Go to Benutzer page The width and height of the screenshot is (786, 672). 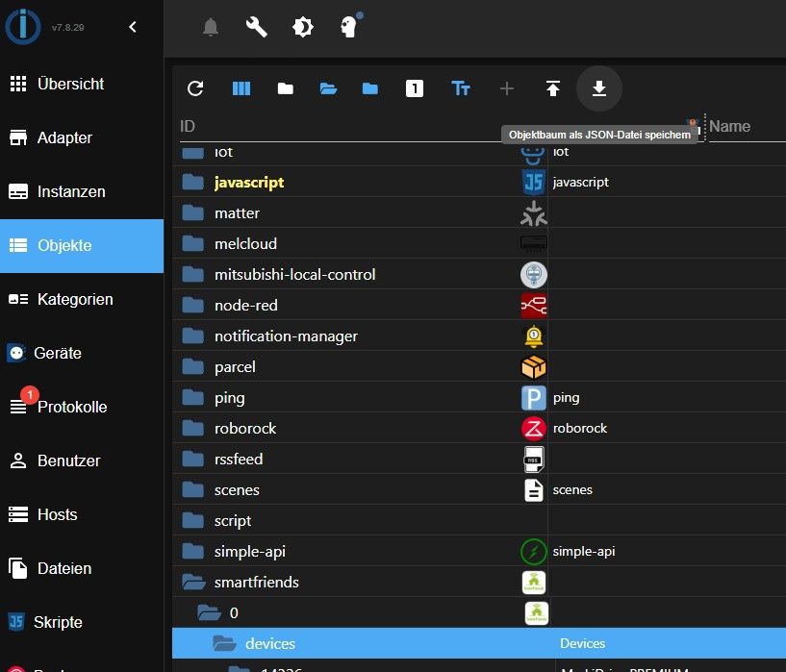[82, 460]
